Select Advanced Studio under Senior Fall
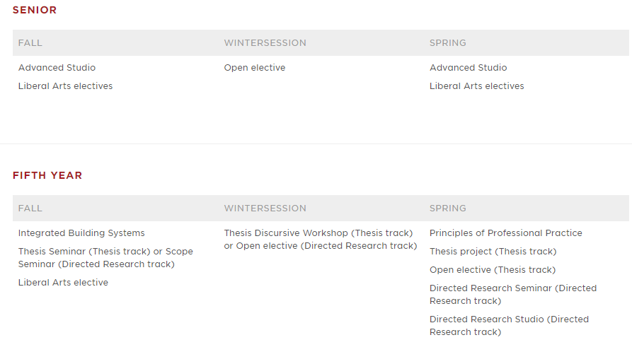Viewport: 632px width, 364px height. [57, 68]
